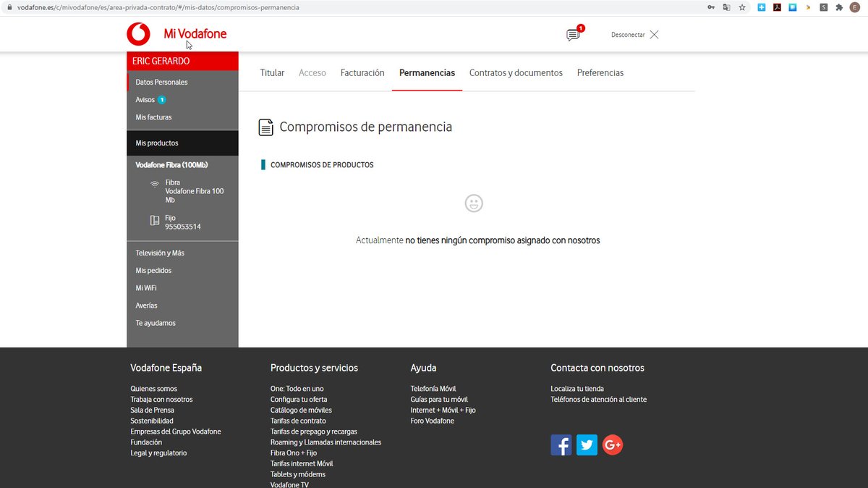Select Mis productos in sidebar
The width and height of the screenshot is (868, 488).
(182, 143)
